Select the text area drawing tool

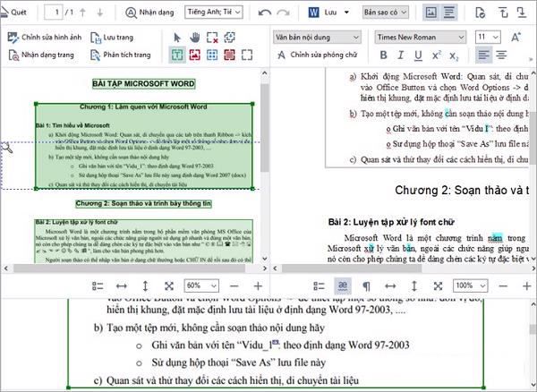[177, 55]
